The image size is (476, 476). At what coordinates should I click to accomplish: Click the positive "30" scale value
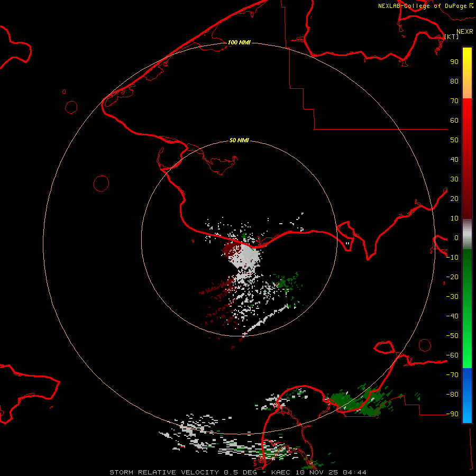click(x=454, y=179)
